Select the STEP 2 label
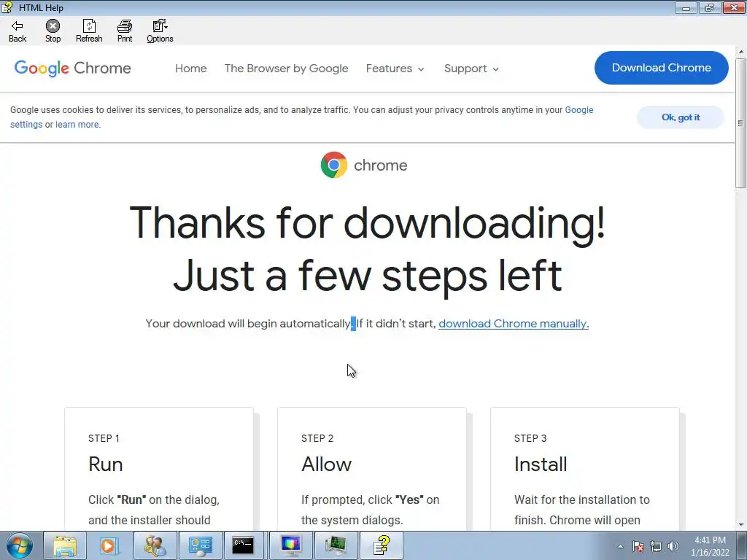The width and height of the screenshot is (747, 560). pyautogui.click(x=317, y=438)
